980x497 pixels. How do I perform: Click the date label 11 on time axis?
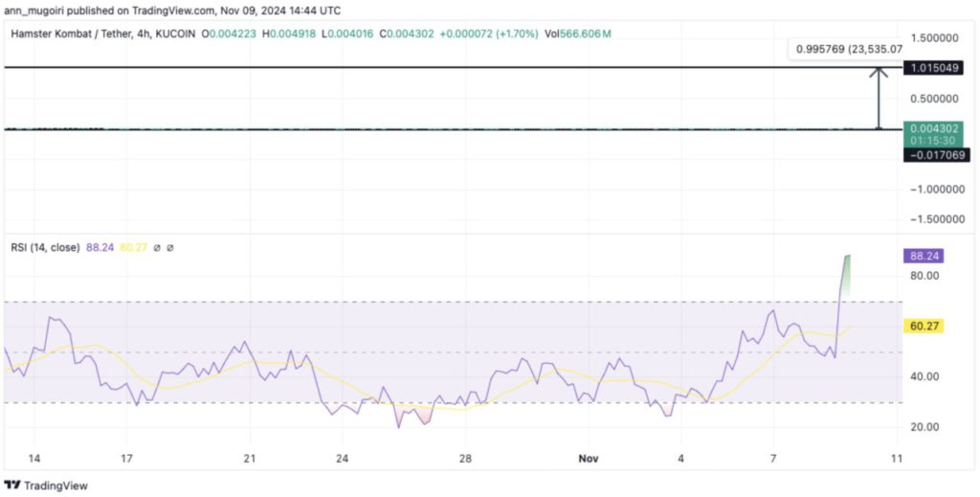click(x=896, y=459)
